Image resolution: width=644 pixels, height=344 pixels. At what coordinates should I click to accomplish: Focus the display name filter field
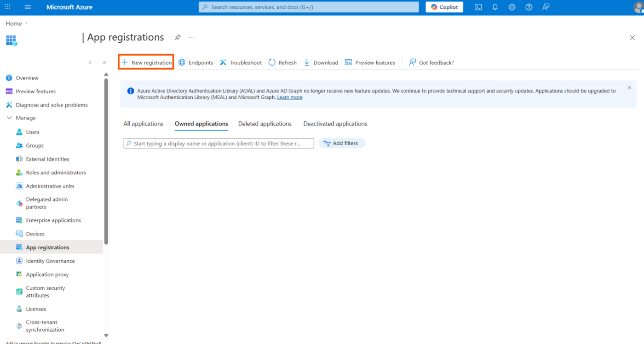pos(218,143)
